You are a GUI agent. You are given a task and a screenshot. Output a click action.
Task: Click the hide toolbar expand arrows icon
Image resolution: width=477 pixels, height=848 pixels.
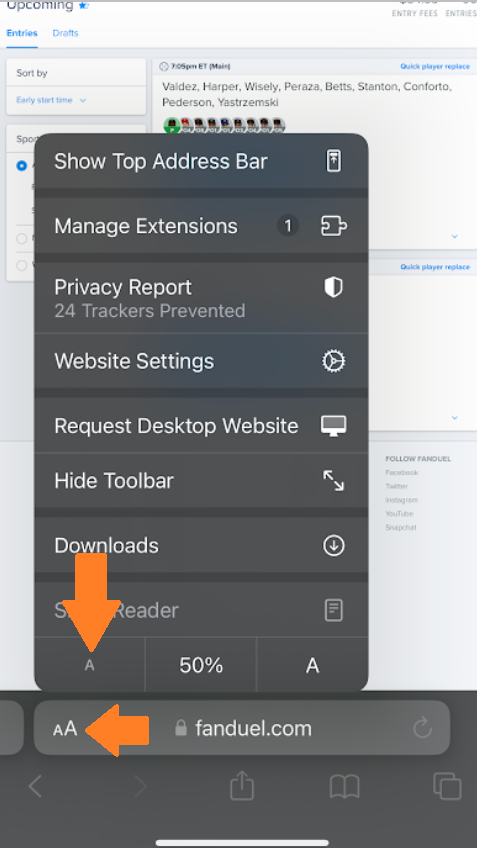tap(334, 480)
